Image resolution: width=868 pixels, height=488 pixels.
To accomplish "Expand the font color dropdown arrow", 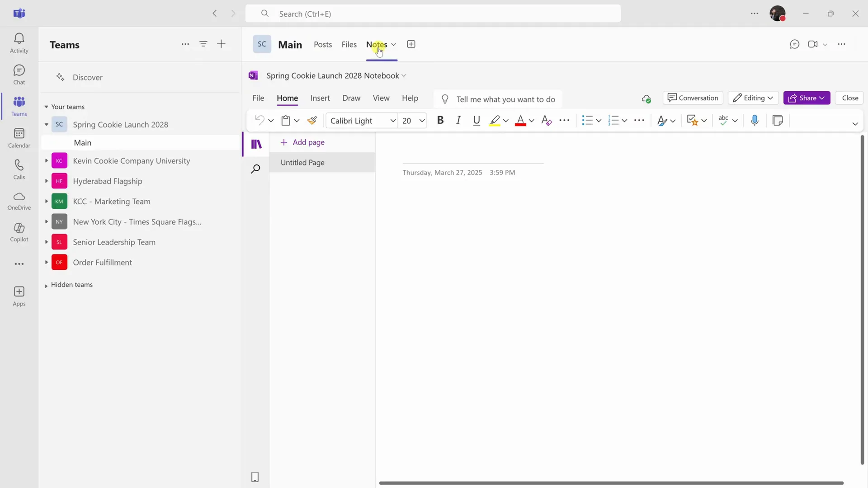I will (x=532, y=121).
